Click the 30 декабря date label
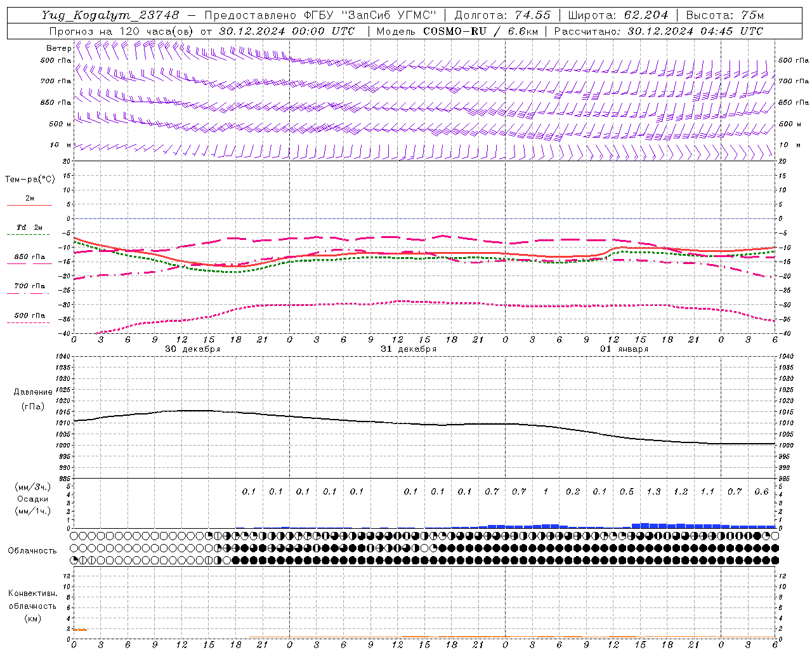Image resolution: width=812 pixels, height=650 pixels. 193,349
